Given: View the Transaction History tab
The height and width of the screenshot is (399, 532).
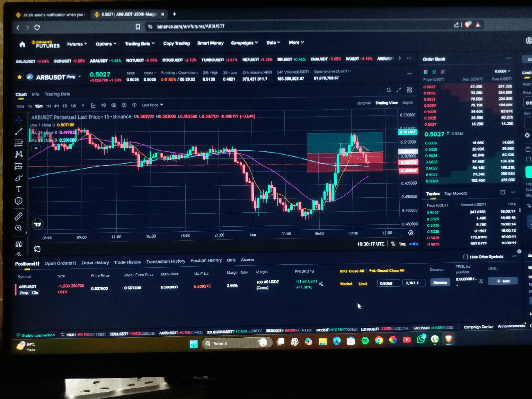Looking at the screenshot, I should pos(166,261).
